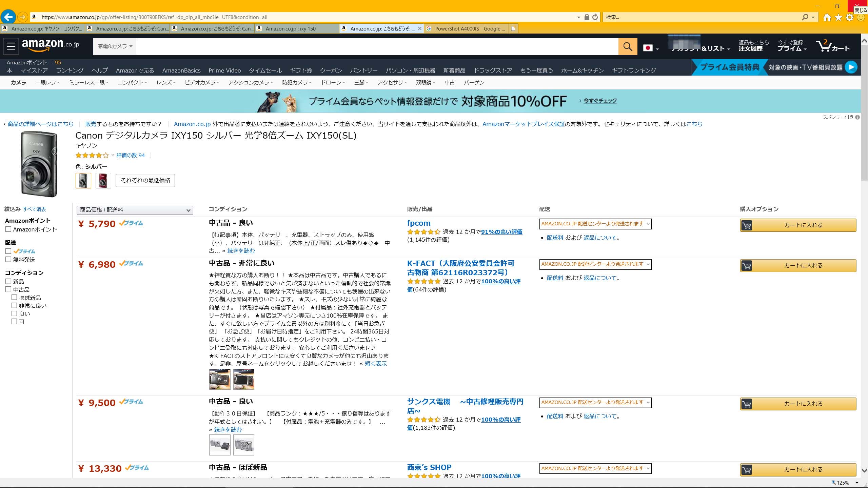
Task: Open the Japan flag language selector
Action: (x=651, y=48)
